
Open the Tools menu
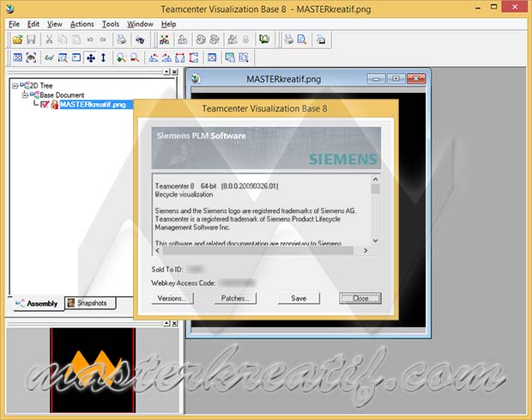(x=111, y=24)
